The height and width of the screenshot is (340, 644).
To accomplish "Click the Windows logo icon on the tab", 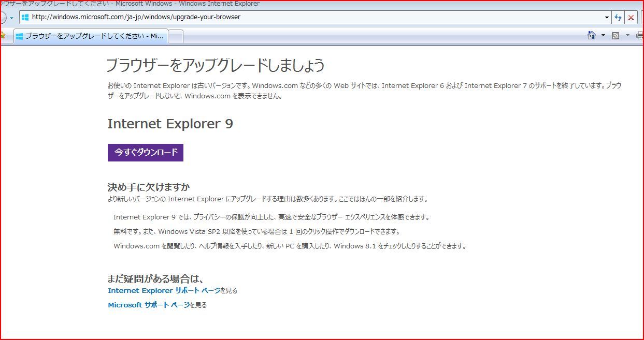I will tap(20, 36).
